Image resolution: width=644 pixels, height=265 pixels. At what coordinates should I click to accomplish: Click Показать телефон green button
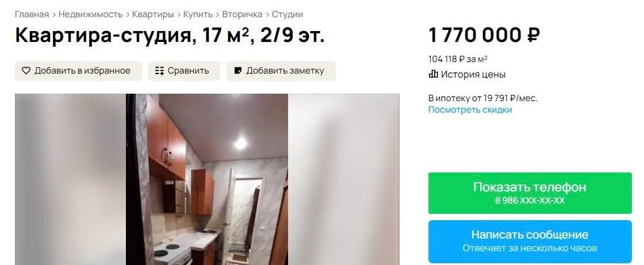530,193
